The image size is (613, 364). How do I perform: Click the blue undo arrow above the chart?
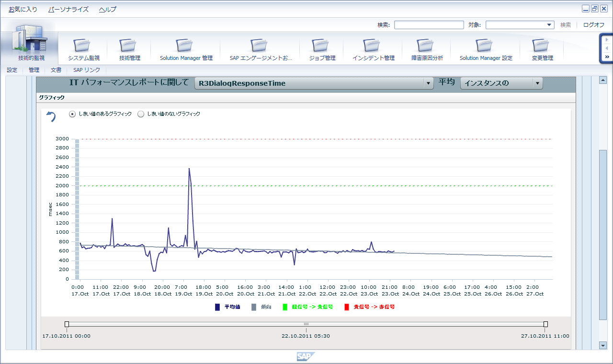point(51,117)
